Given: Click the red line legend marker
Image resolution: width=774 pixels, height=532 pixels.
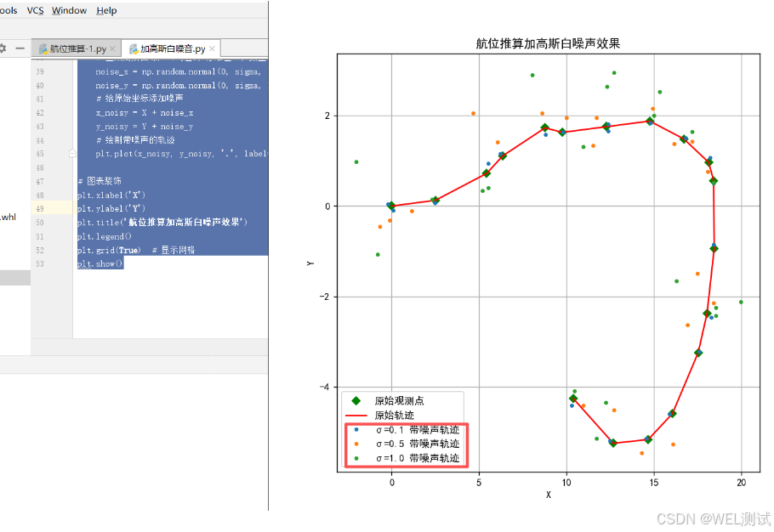Looking at the screenshot, I should (356, 416).
